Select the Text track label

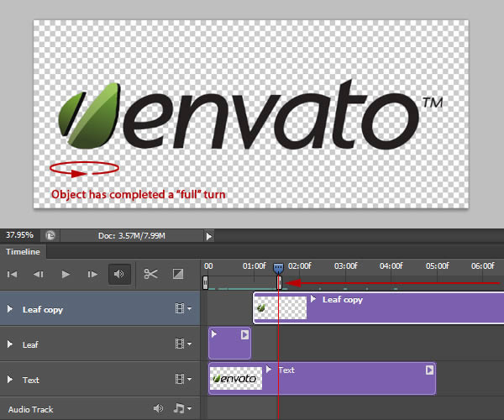[31, 381]
